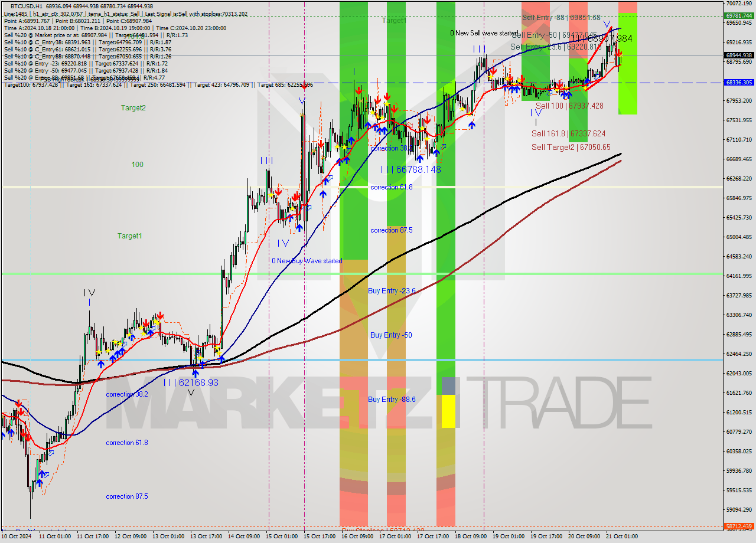Click the 'Buy Entry -23.6' label

pos(392,291)
